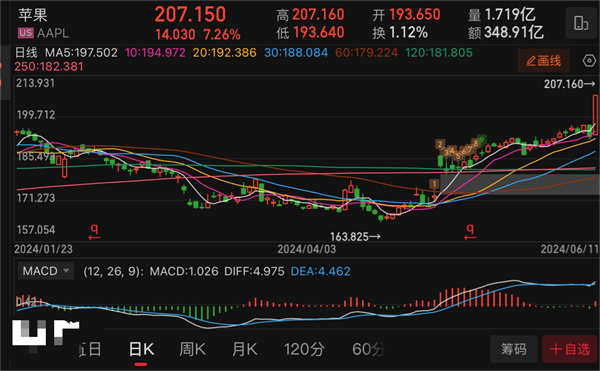Click the right quarterly report q marker
Image resolution: width=600 pixels, height=371 pixels.
470,231
